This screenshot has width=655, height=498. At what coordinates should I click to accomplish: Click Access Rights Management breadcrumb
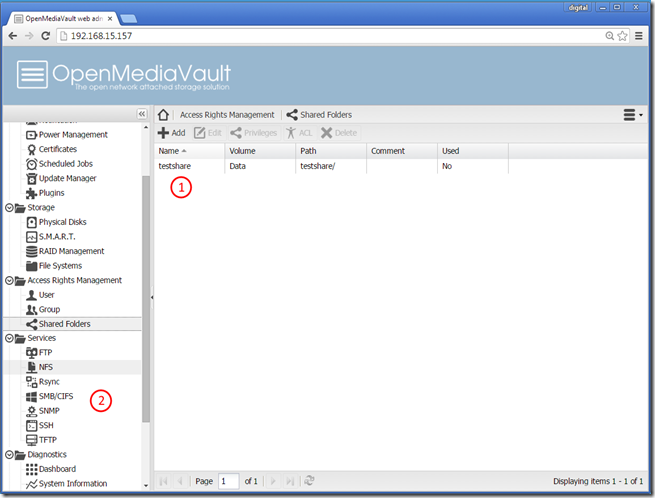coord(227,115)
